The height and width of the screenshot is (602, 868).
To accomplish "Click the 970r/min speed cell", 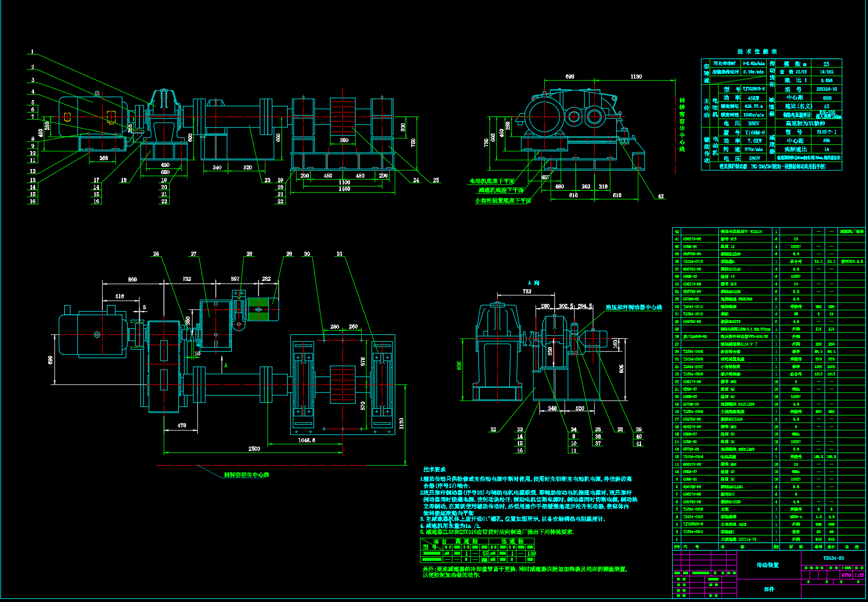I will [753, 149].
